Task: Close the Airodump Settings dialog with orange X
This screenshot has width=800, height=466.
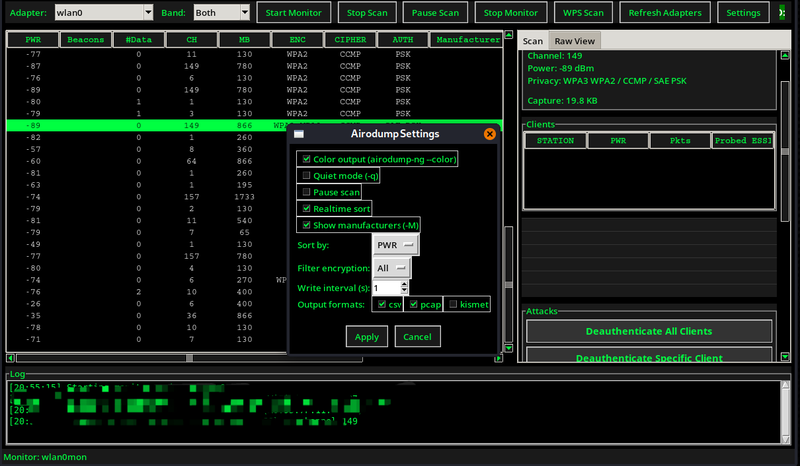Action: (x=489, y=134)
